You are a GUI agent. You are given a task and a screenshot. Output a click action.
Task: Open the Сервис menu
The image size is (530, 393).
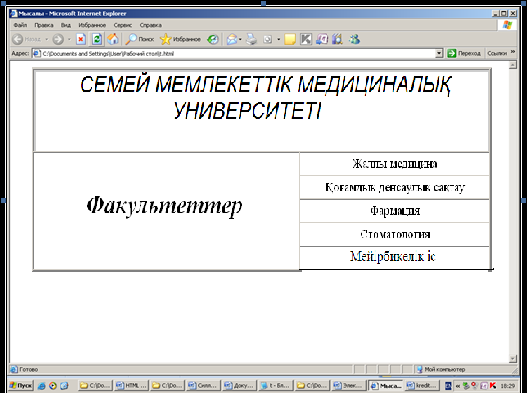pyautogui.click(x=123, y=25)
